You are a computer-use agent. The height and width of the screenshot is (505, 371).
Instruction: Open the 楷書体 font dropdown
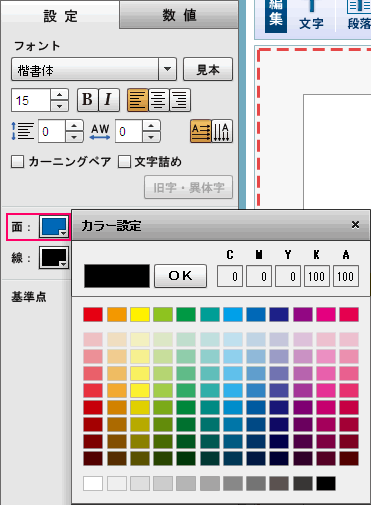(x=167, y=69)
